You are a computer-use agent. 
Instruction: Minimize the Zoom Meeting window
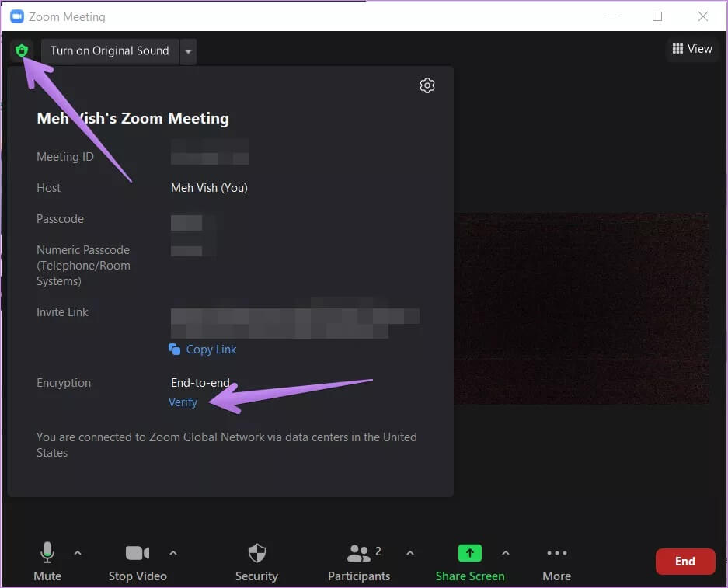(x=612, y=16)
